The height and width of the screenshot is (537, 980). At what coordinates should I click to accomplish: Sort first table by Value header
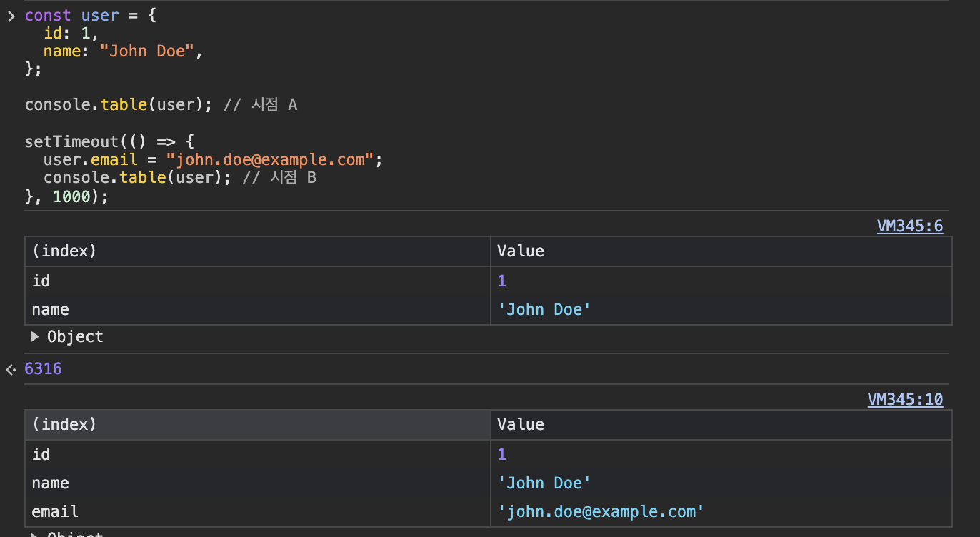click(x=721, y=251)
